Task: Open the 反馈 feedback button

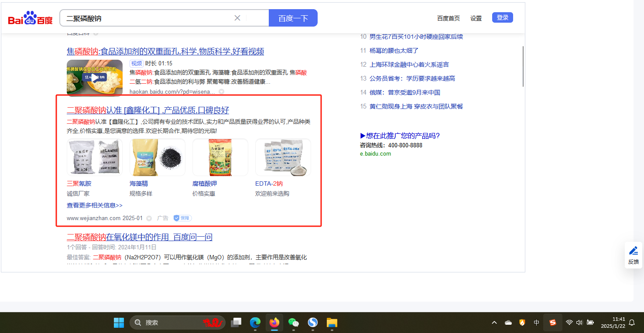Action: (634, 255)
